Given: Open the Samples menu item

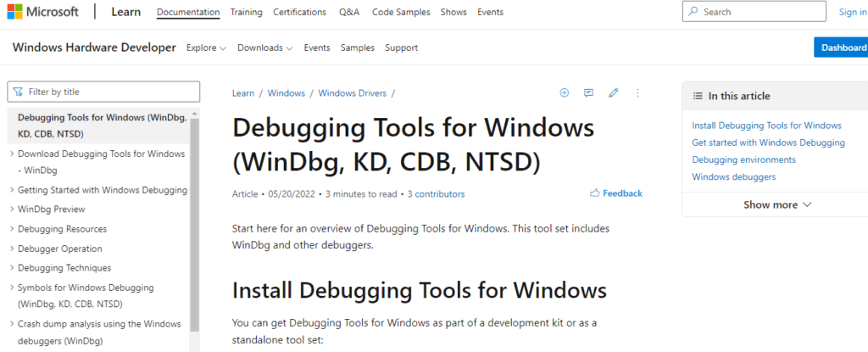Looking at the screenshot, I should (358, 47).
